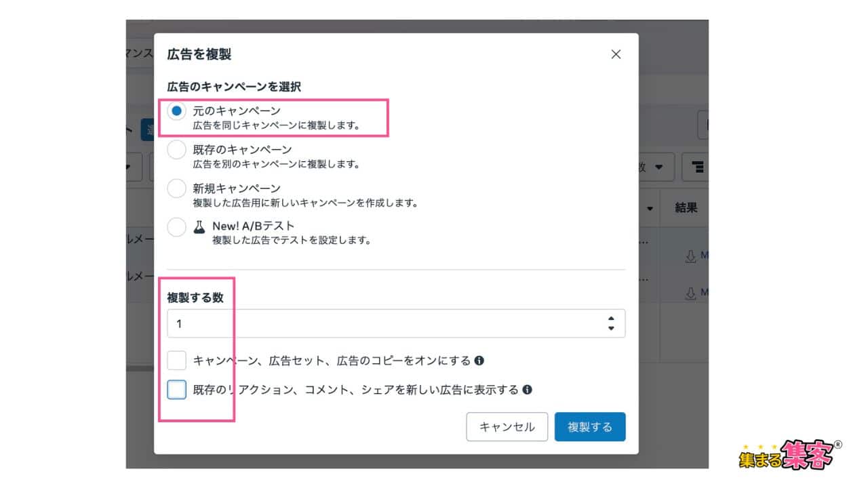This screenshot has height=488, width=868.
Task: Click info icon after 新しい広告に表示する
Action: click(528, 390)
